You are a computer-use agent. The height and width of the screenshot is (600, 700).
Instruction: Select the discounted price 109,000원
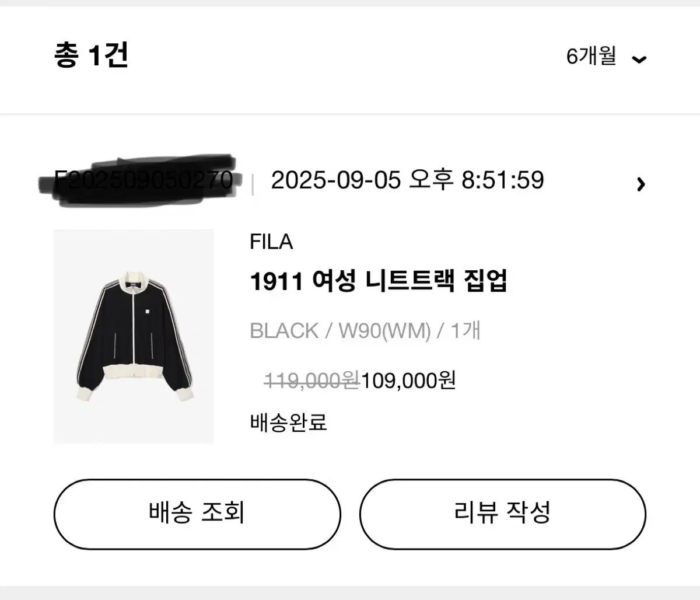tap(408, 382)
